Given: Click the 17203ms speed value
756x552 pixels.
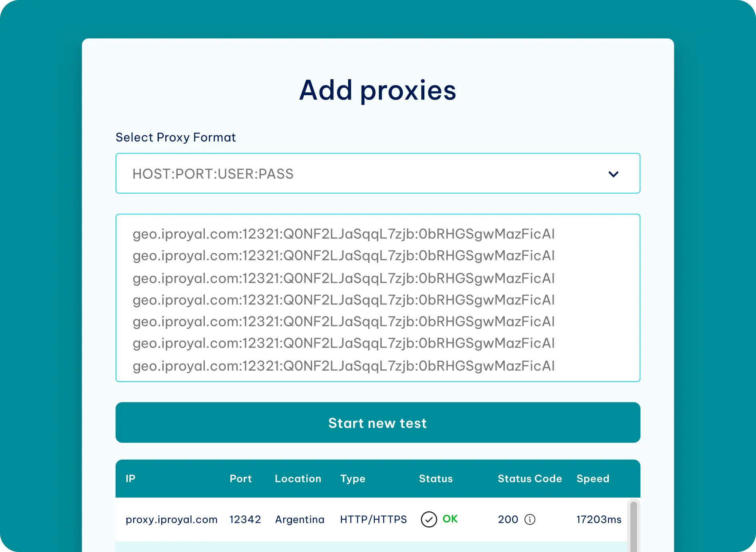Looking at the screenshot, I should pyautogui.click(x=598, y=519).
